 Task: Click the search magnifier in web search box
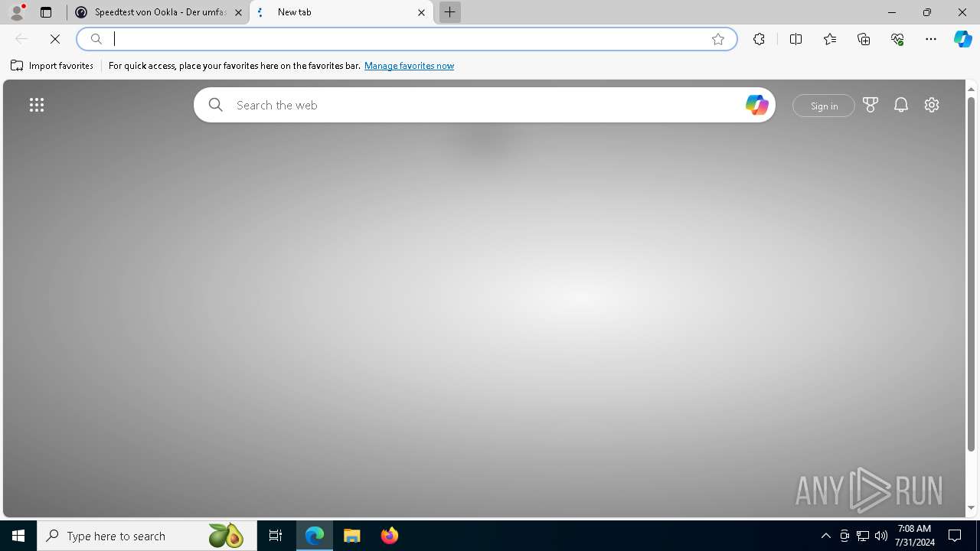pos(216,105)
